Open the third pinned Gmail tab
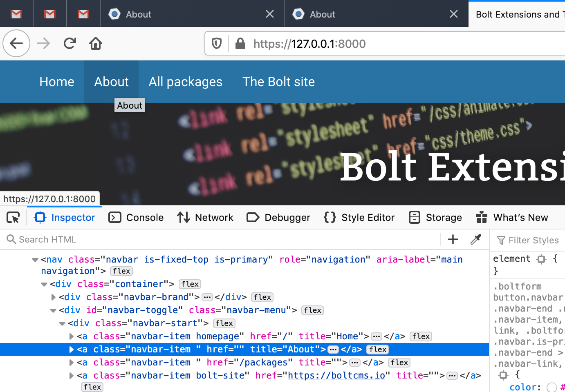Viewport: 565px width, 392px height. click(83, 14)
